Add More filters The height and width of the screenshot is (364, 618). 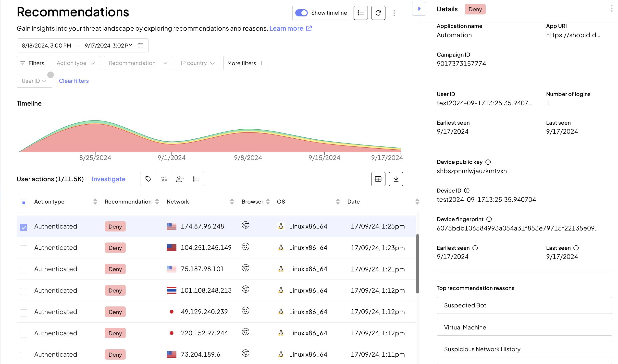tap(245, 63)
